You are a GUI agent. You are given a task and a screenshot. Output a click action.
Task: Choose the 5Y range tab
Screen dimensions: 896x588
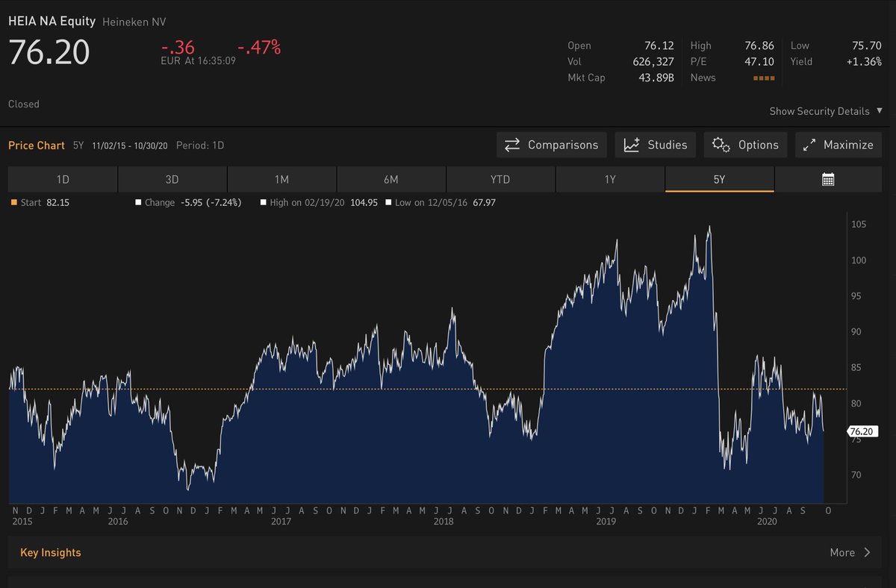pos(719,179)
